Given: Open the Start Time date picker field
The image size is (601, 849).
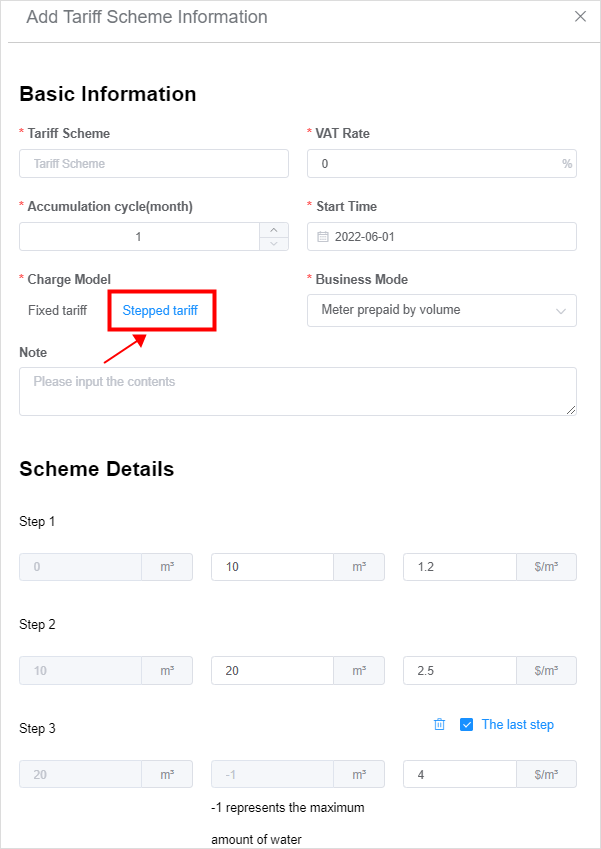Looking at the screenshot, I should point(442,237).
